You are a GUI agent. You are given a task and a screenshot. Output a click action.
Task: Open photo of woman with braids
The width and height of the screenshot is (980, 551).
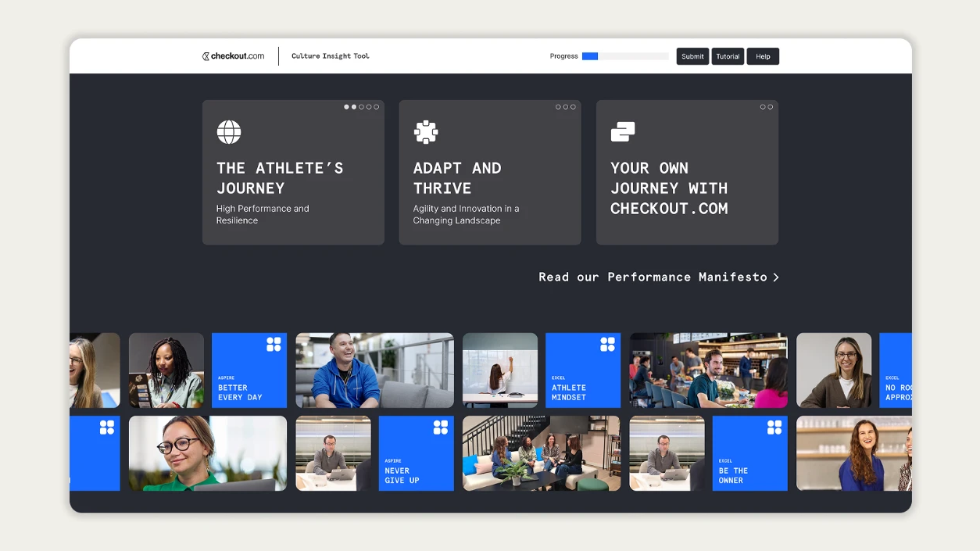coord(166,370)
